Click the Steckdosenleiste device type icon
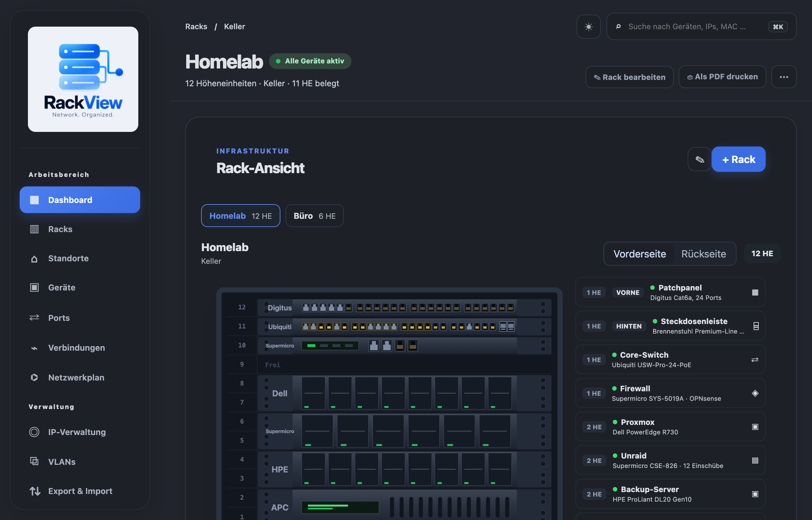 pyautogui.click(x=756, y=326)
